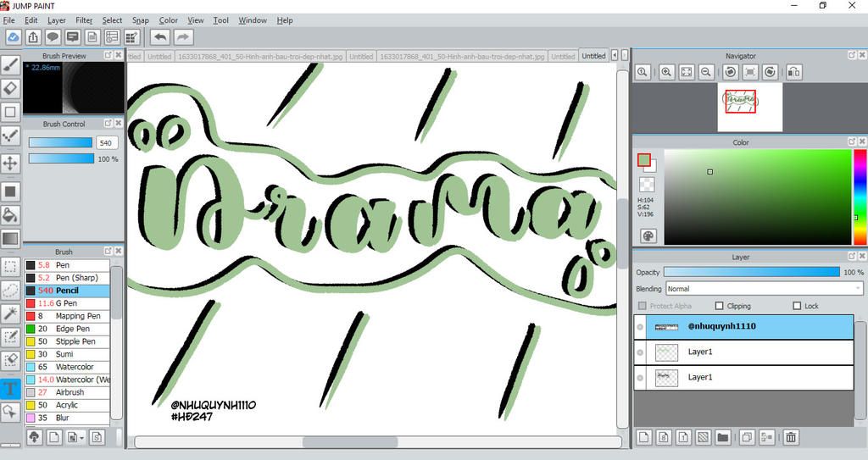
Task: Select the Airbrush brush
Action: [x=67, y=392]
